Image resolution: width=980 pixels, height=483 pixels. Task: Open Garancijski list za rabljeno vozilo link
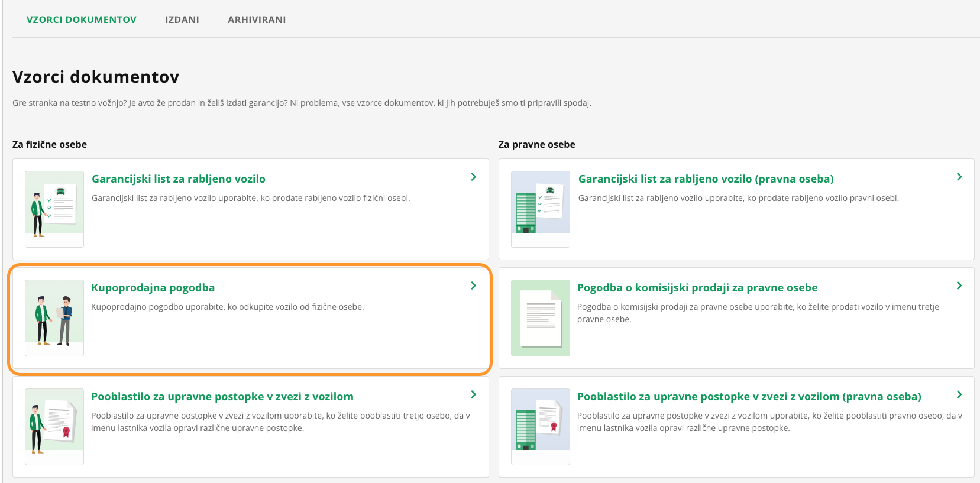179,179
